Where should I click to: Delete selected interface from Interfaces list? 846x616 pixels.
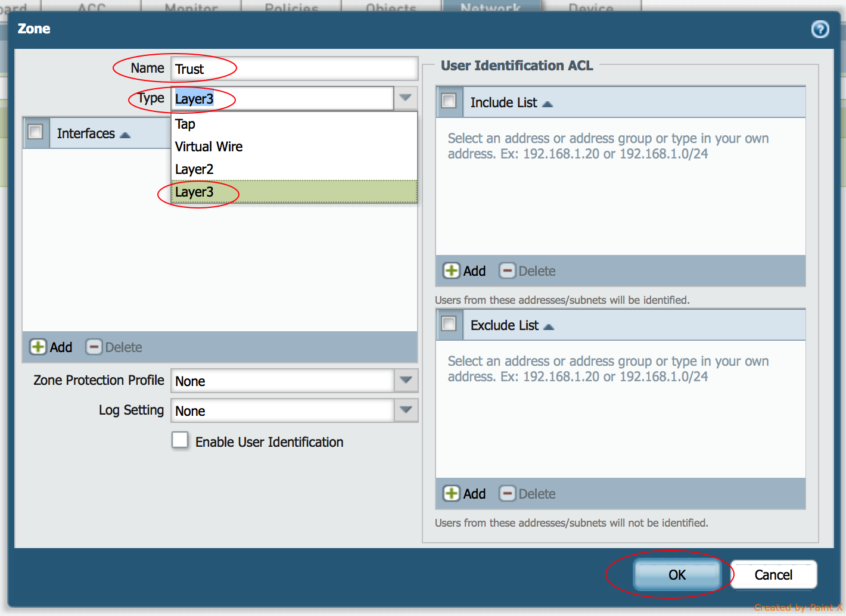tap(114, 347)
